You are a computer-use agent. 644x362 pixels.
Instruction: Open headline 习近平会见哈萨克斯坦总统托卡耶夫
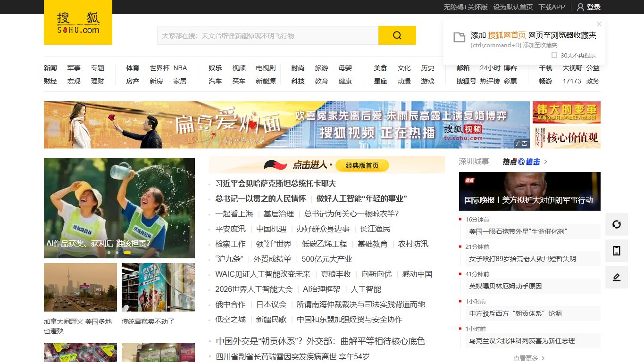(276, 183)
